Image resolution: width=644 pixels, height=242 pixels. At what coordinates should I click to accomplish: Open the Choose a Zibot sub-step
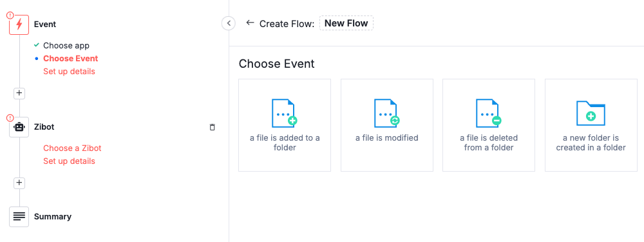tap(72, 148)
